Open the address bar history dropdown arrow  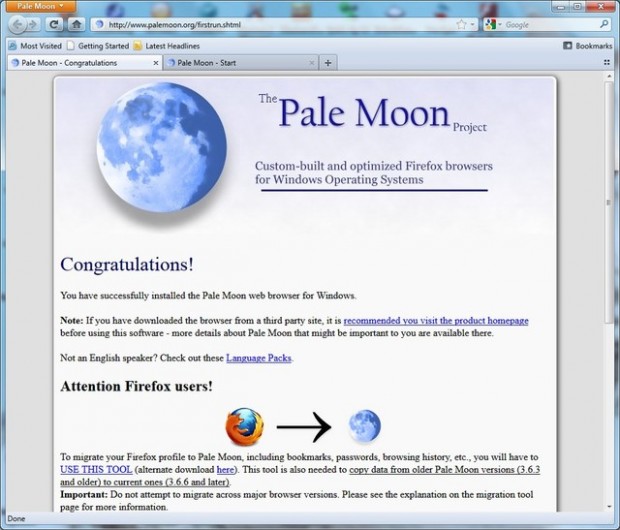coord(472,25)
